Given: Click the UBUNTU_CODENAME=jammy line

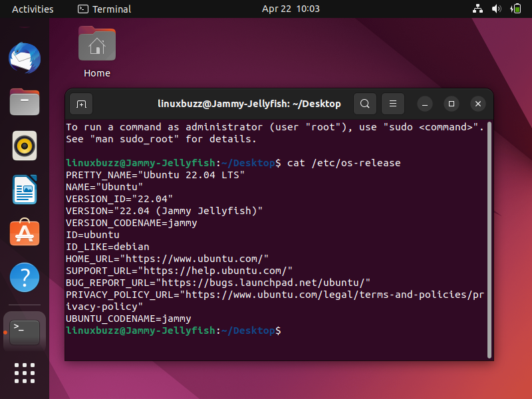Looking at the screenshot, I should 128,319.
